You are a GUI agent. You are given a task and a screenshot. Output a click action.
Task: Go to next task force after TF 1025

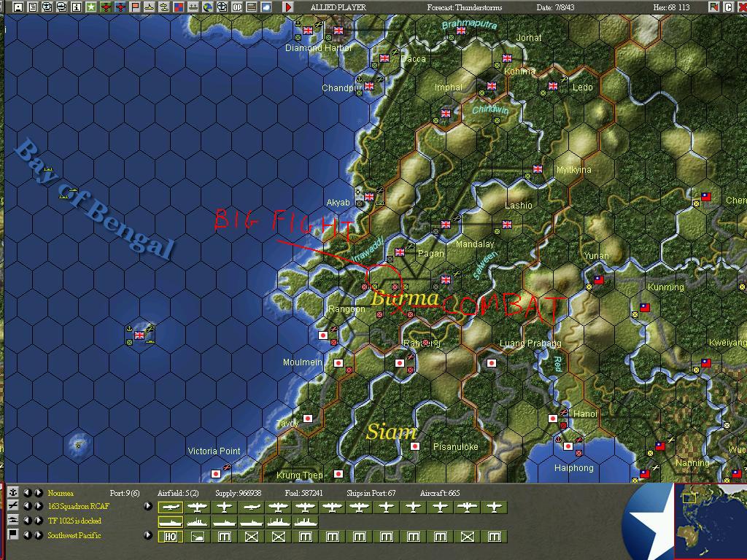click(39, 521)
